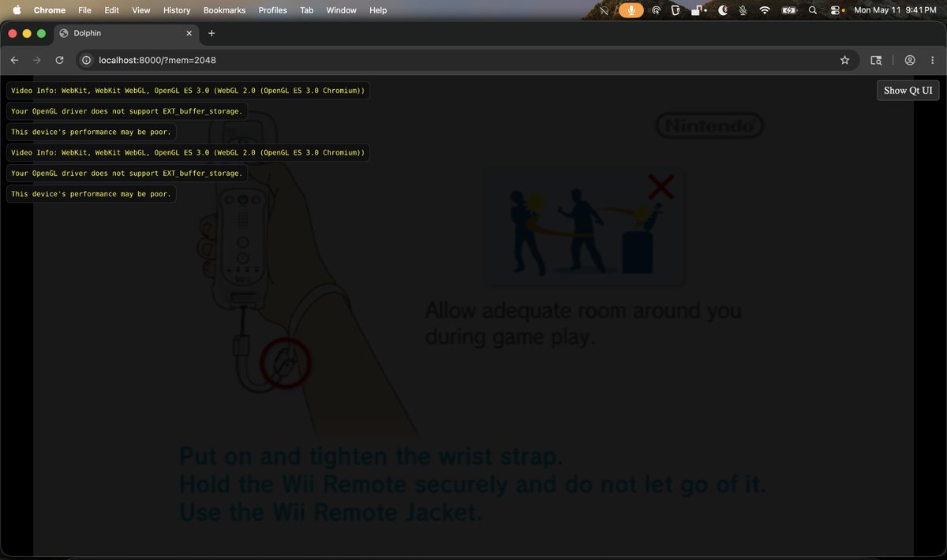Viewport: 947px width, 560px height.
Task: Open the Wi-Fi status menu
Action: point(764,10)
